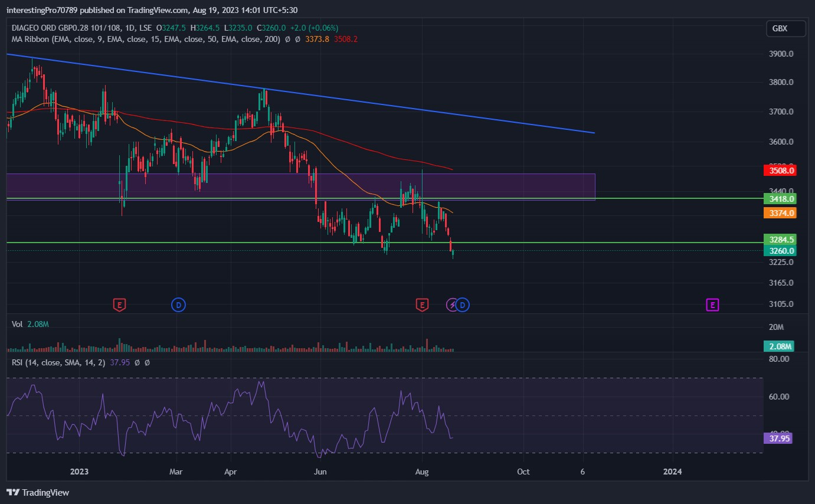Click the blue dividend marker near March

click(178, 305)
